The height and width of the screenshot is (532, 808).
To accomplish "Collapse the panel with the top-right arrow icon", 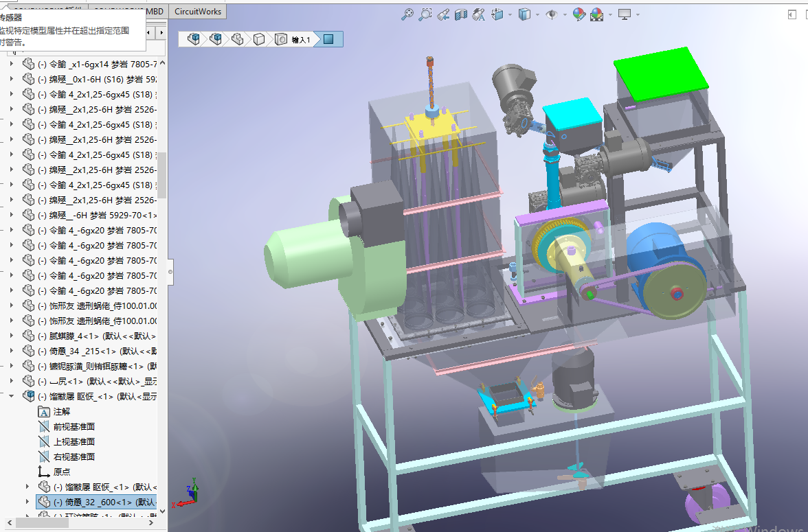I will point(792,14).
